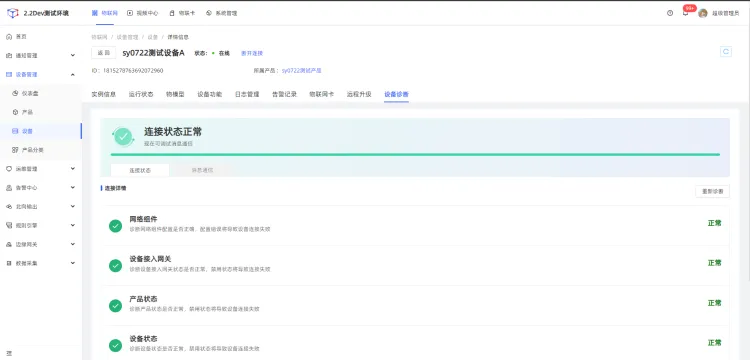
Task: Select the 设备 icon in sidebar
Action: click(15, 131)
